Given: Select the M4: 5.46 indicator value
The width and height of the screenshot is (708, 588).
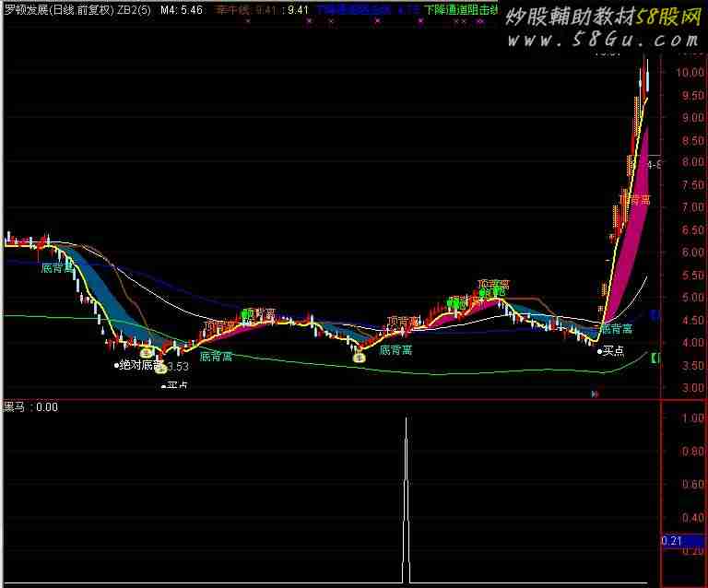Looking at the screenshot, I should (182, 9).
